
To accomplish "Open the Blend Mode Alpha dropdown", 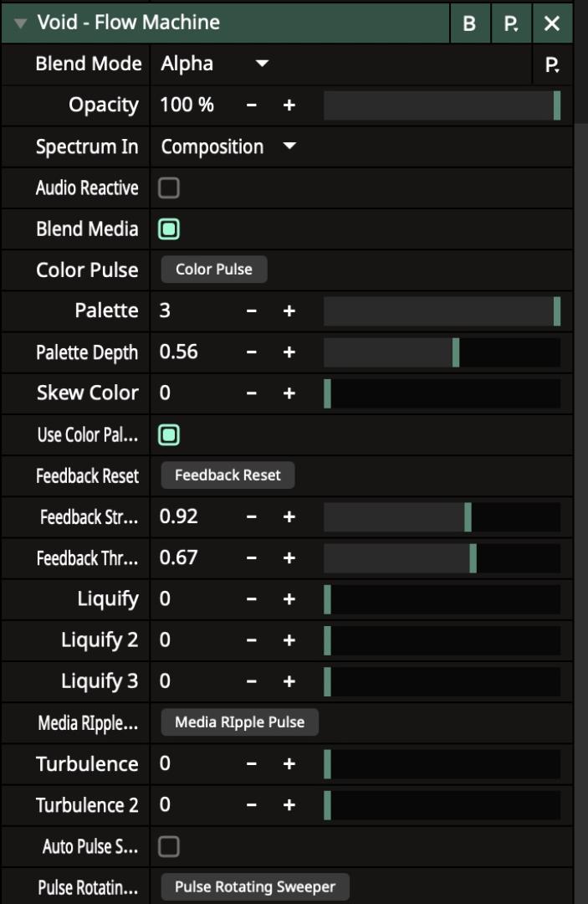I will coord(214,64).
